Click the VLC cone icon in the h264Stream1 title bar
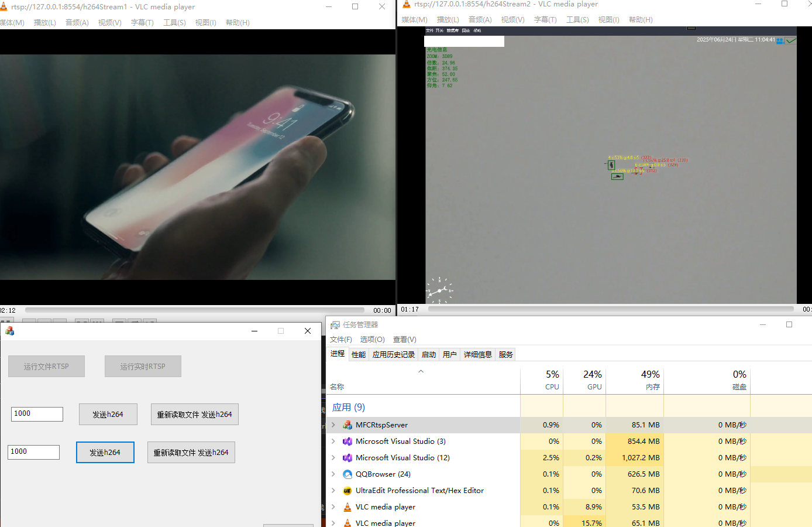Screen dimensions: 812x527 click(x=3, y=6)
